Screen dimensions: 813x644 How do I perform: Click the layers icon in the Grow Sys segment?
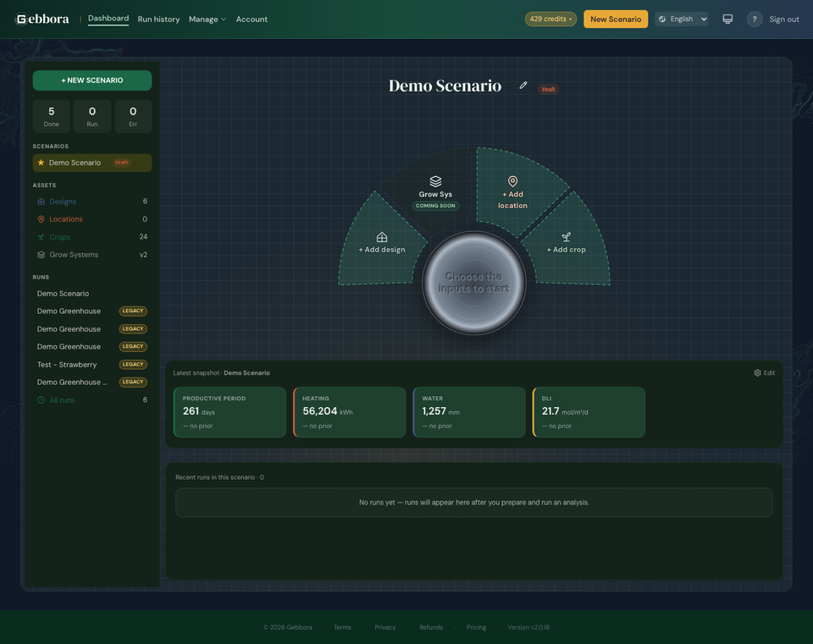point(435,181)
